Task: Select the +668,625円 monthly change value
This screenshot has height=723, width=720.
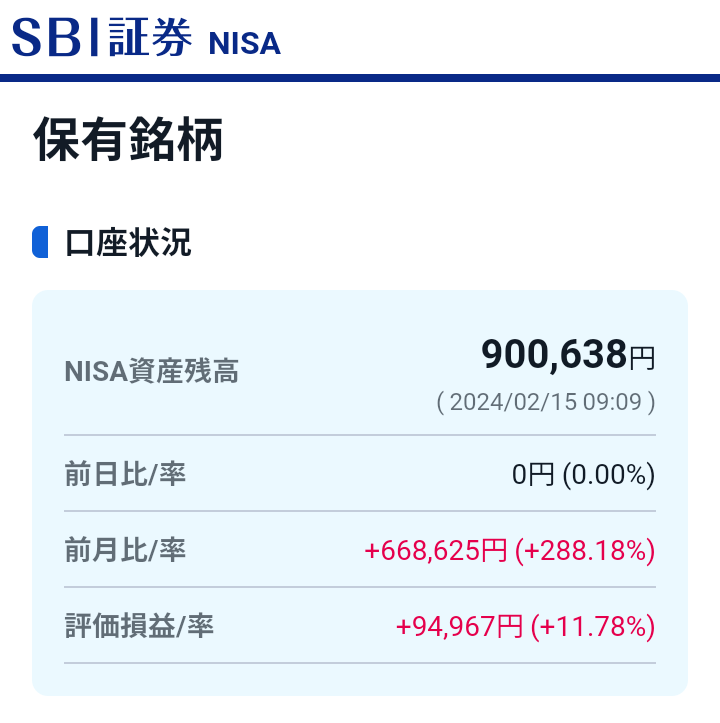Action: (x=436, y=551)
